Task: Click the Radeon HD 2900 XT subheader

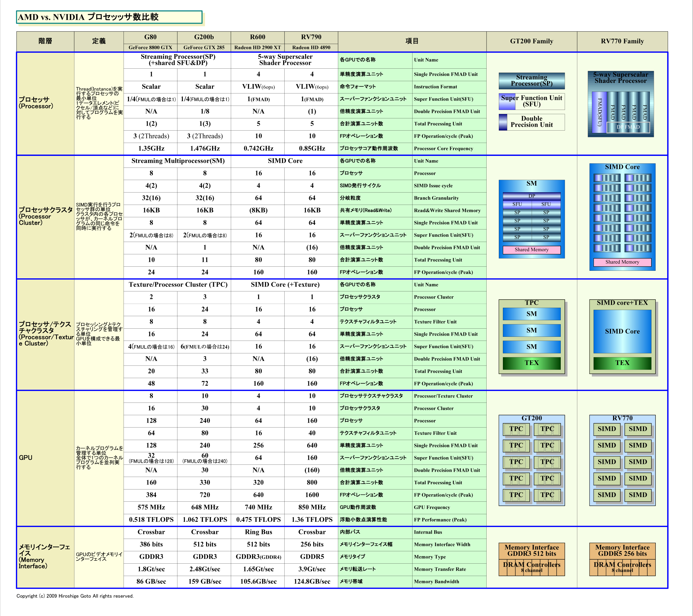Action: 257,47
